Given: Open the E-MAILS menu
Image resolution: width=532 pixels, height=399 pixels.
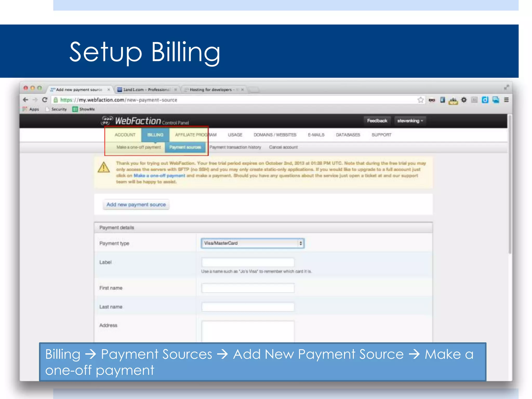Looking at the screenshot, I should point(316,135).
